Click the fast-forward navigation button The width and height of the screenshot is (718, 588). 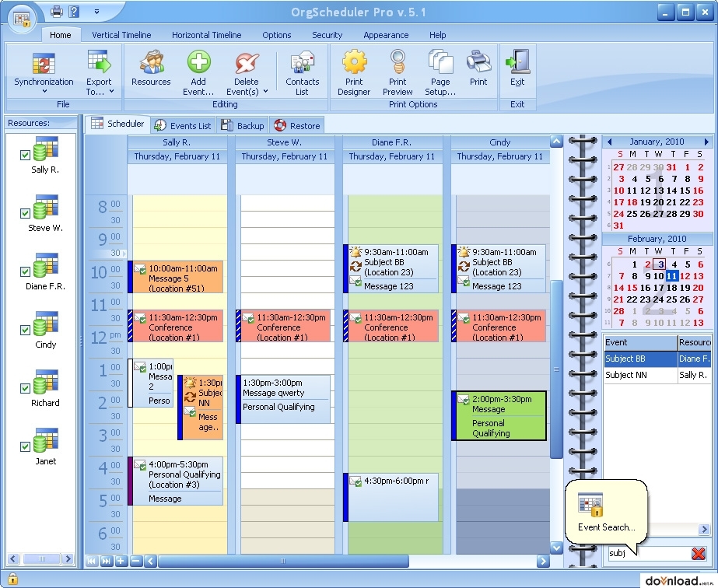[x=107, y=561]
